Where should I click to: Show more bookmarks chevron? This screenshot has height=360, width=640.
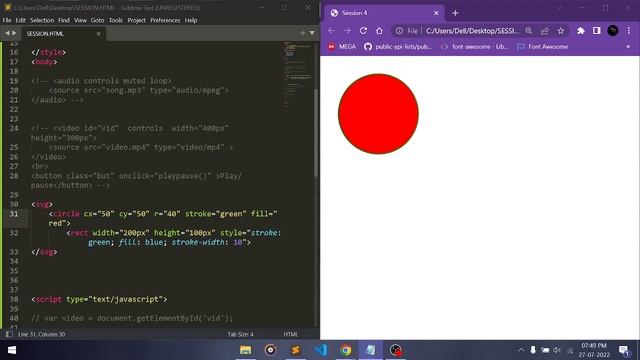[x=628, y=47]
